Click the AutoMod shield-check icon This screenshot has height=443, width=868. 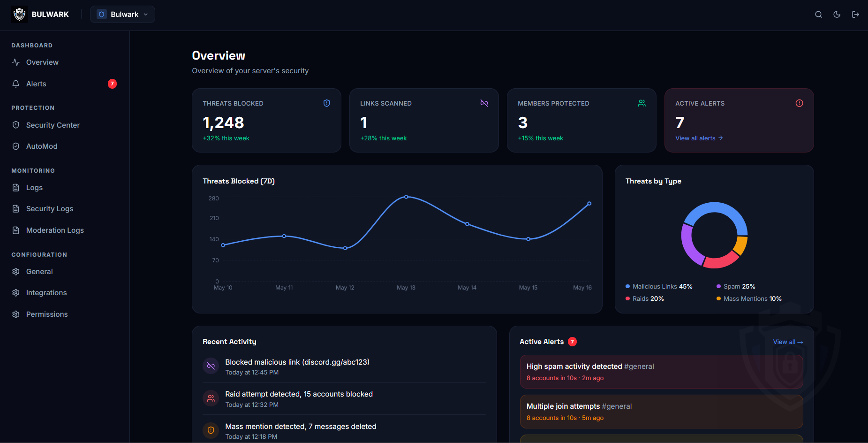(x=16, y=146)
